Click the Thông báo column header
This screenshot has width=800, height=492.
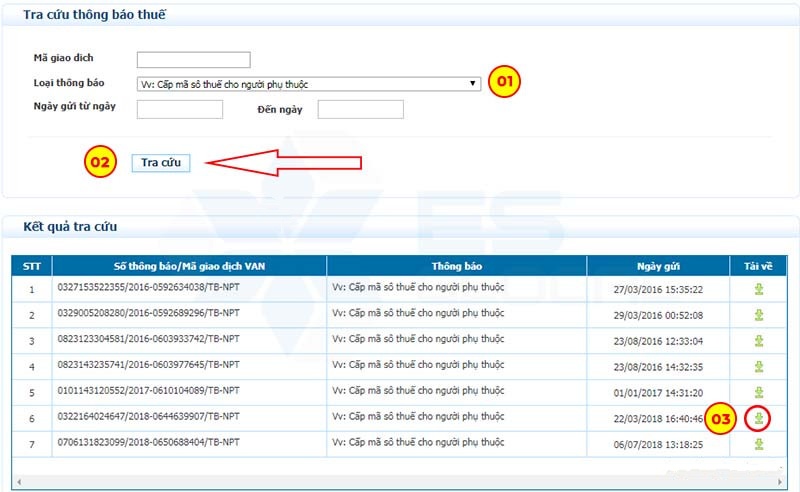point(456,266)
